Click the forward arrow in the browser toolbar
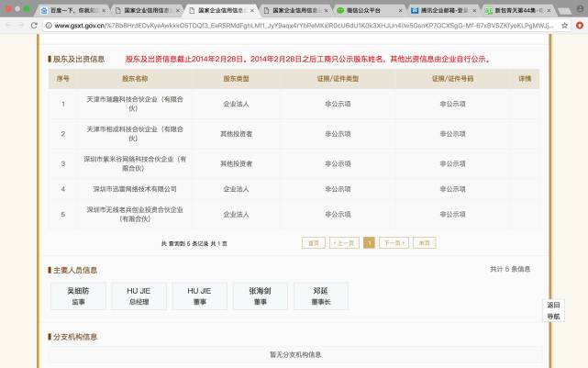Viewport: 588px width, 368px height. tap(21, 26)
